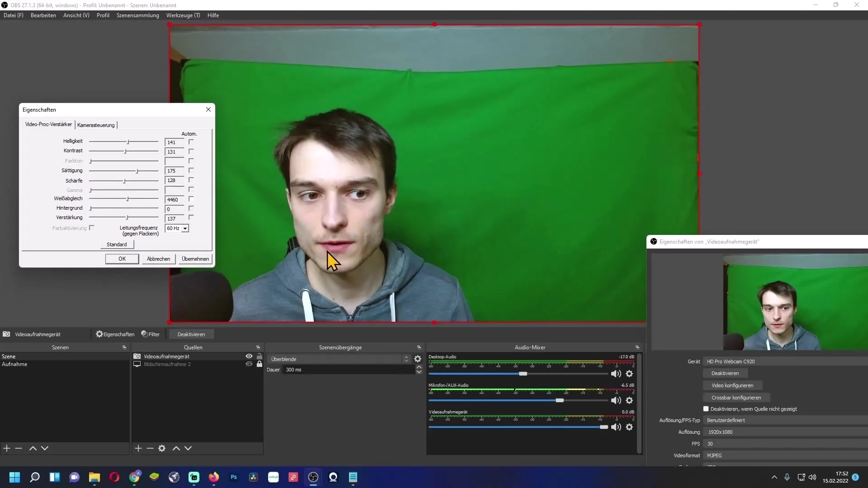Click the Video konfigurieren button

pos(732,385)
